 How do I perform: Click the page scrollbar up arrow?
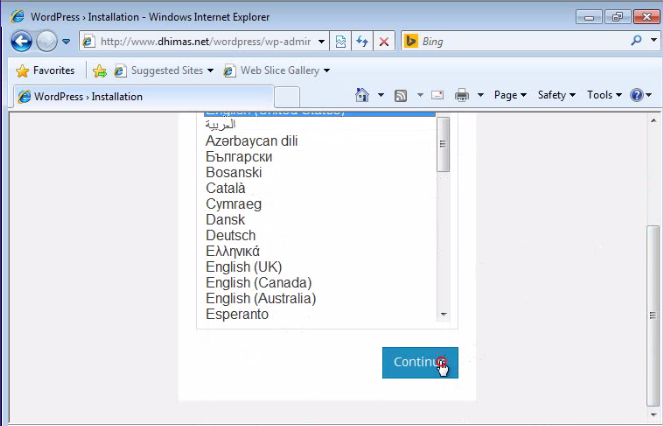point(653,121)
